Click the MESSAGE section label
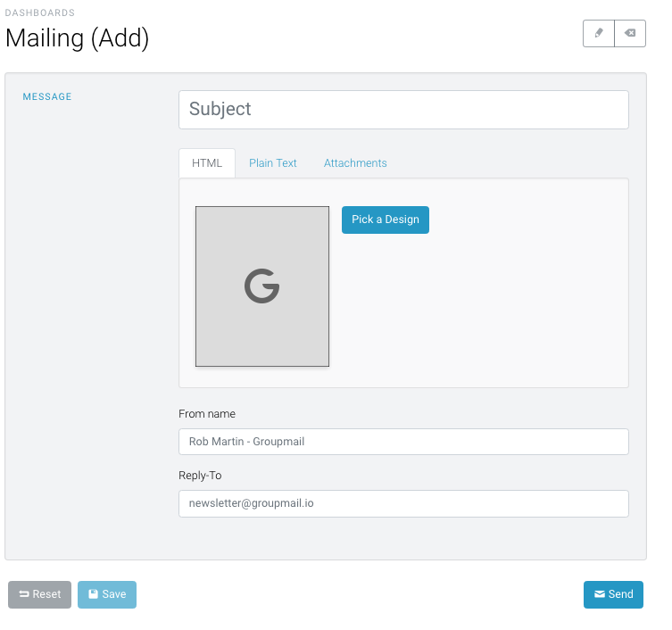Viewport: 672px width, 630px height. pyautogui.click(x=47, y=97)
